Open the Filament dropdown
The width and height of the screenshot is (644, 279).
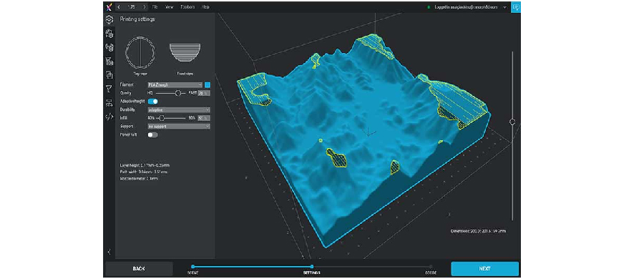click(175, 84)
